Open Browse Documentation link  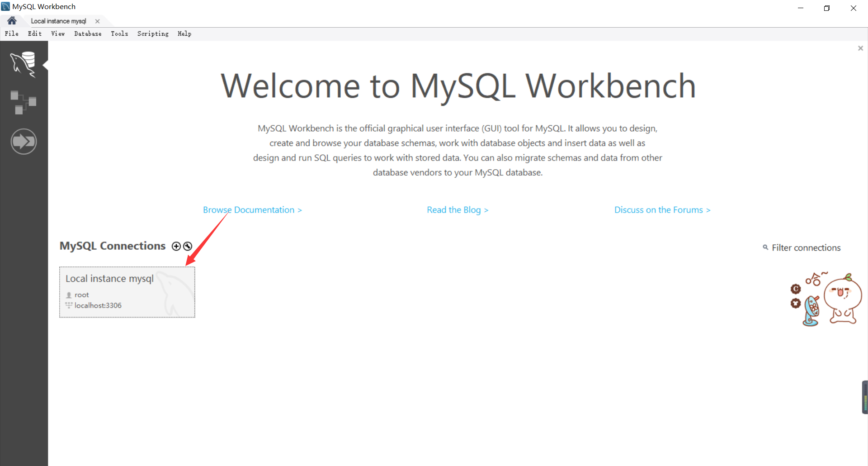[x=252, y=210]
